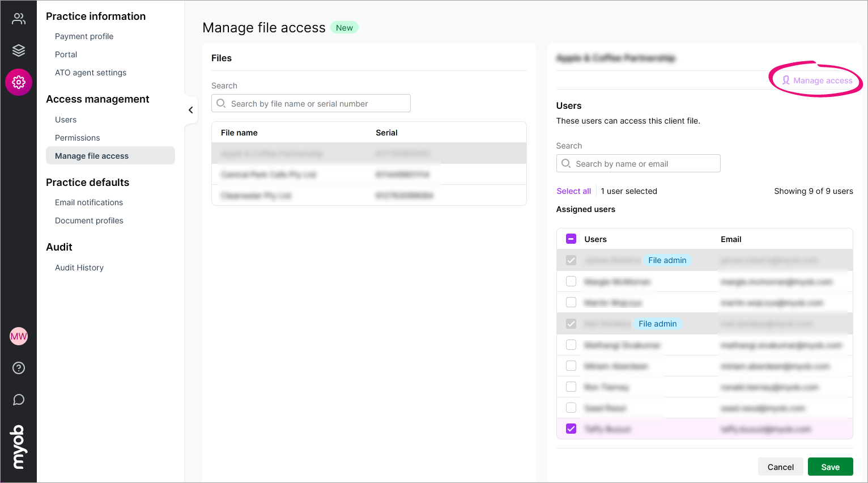Open help via the question mark icon

19,368
